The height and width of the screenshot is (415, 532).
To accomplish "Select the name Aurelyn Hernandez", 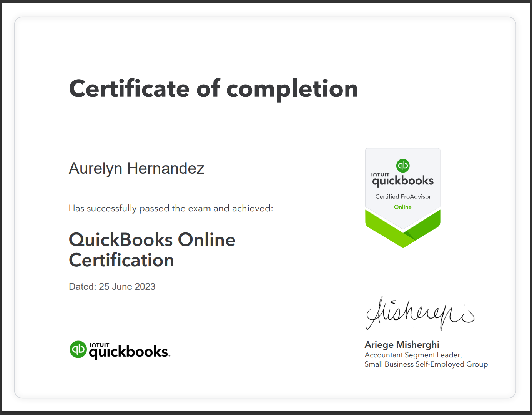I will [x=136, y=168].
